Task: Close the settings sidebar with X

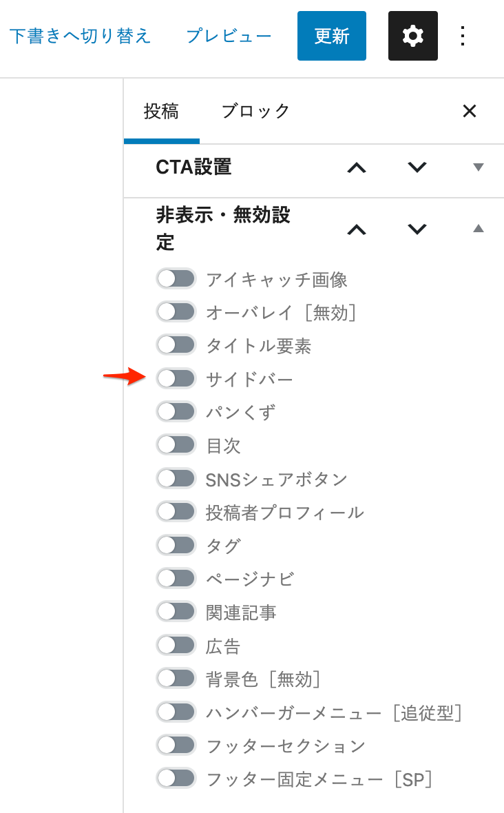Action: pyautogui.click(x=470, y=111)
